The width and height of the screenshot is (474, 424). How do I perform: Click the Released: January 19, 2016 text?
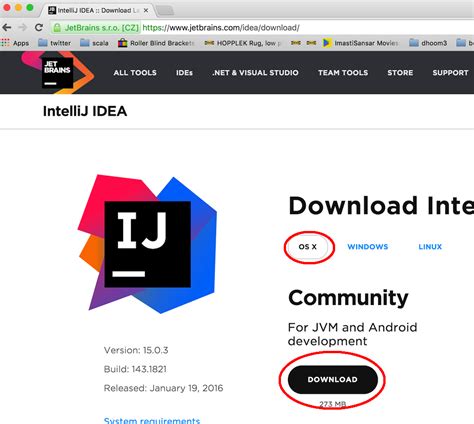[x=163, y=388]
